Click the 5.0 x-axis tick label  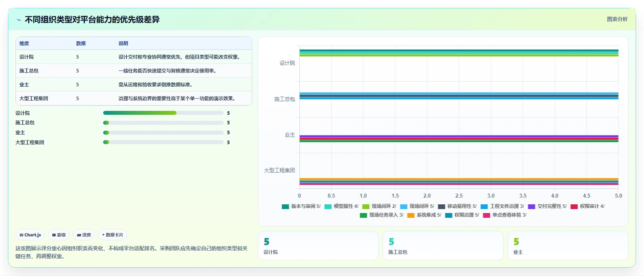tap(618, 196)
